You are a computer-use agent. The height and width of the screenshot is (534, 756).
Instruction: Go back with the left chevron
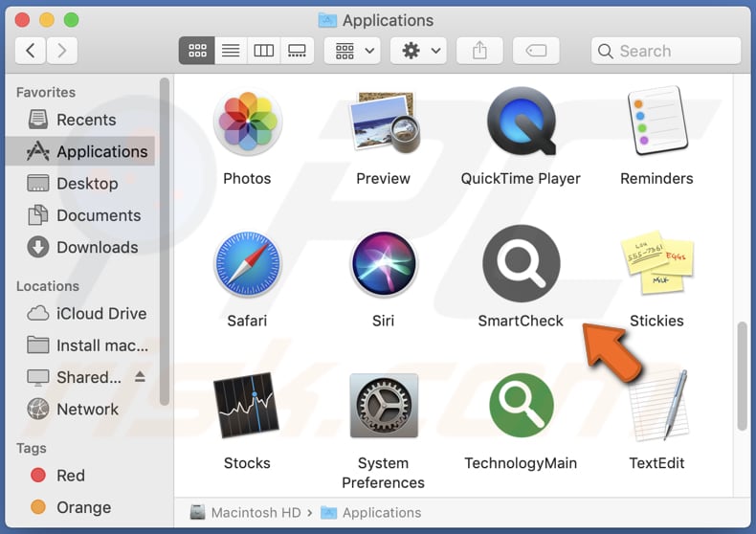pyautogui.click(x=31, y=51)
